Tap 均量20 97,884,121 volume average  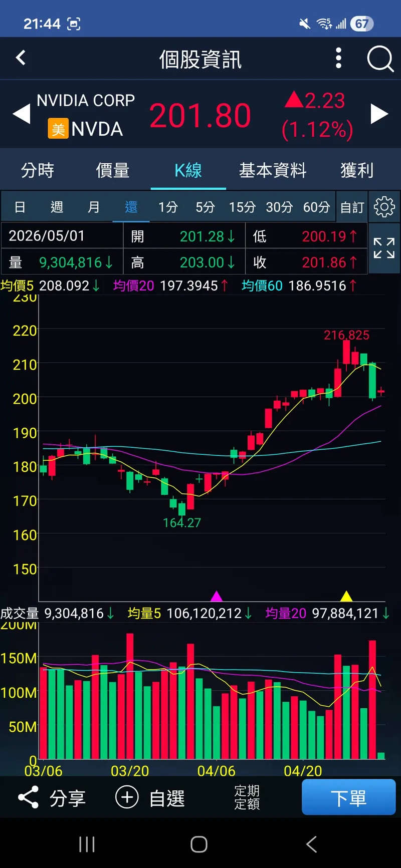pyautogui.click(x=327, y=614)
